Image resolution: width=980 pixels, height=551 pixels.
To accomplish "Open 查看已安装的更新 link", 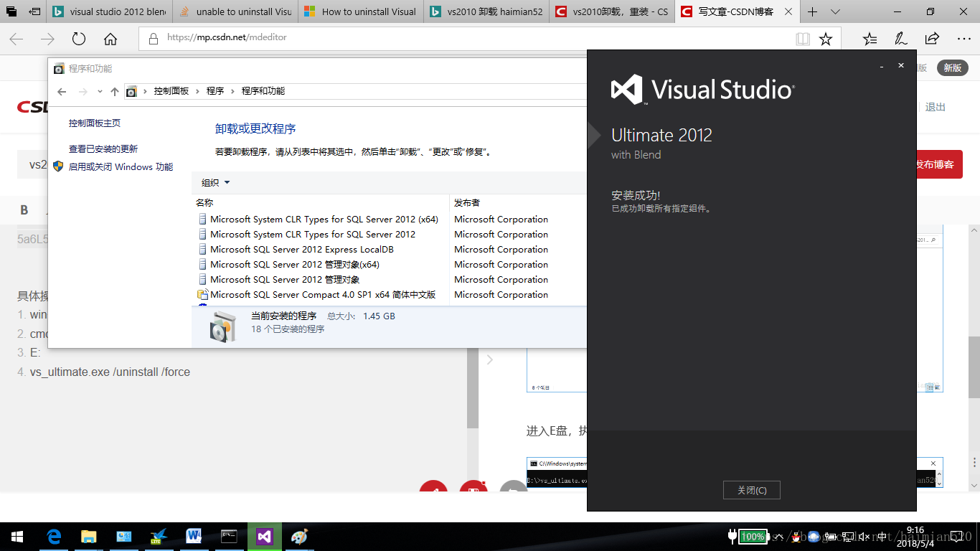I will [103, 149].
